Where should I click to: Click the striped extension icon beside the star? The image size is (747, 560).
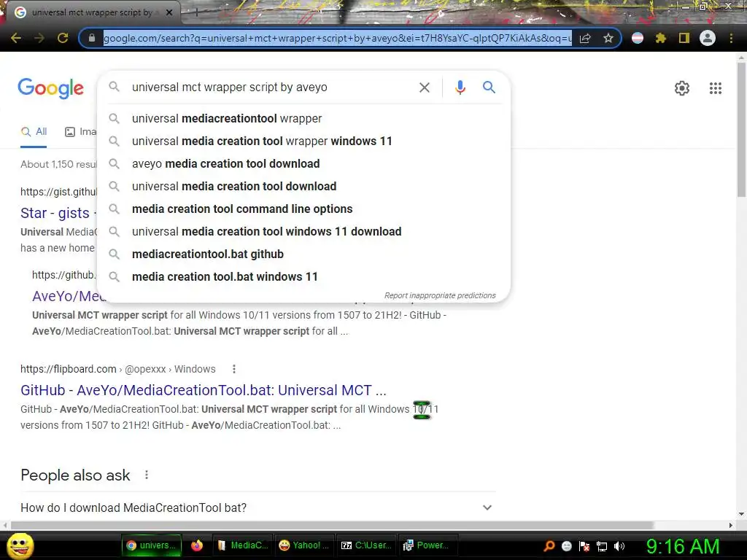(638, 38)
